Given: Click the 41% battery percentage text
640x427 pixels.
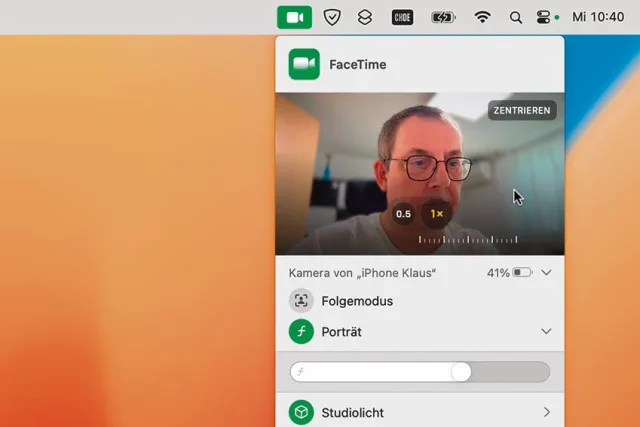Looking at the screenshot, I should pos(498,273).
